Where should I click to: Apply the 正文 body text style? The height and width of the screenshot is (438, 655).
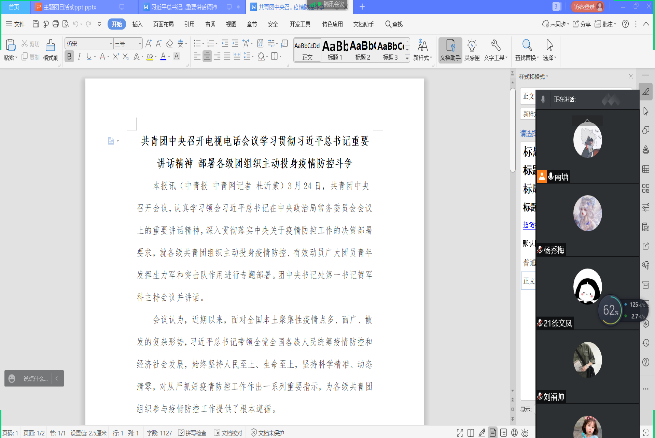[307, 48]
